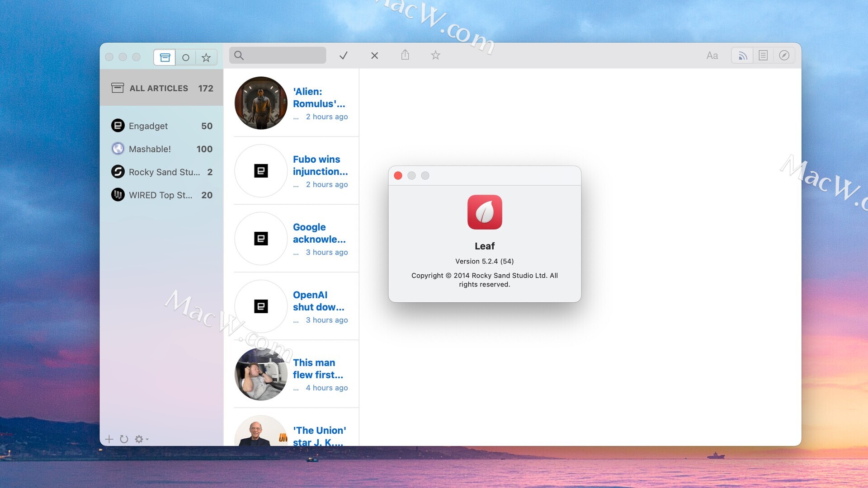Viewport: 868px width, 488px height.
Task: Click the 172 all-articles count
Action: click(206, 89)
